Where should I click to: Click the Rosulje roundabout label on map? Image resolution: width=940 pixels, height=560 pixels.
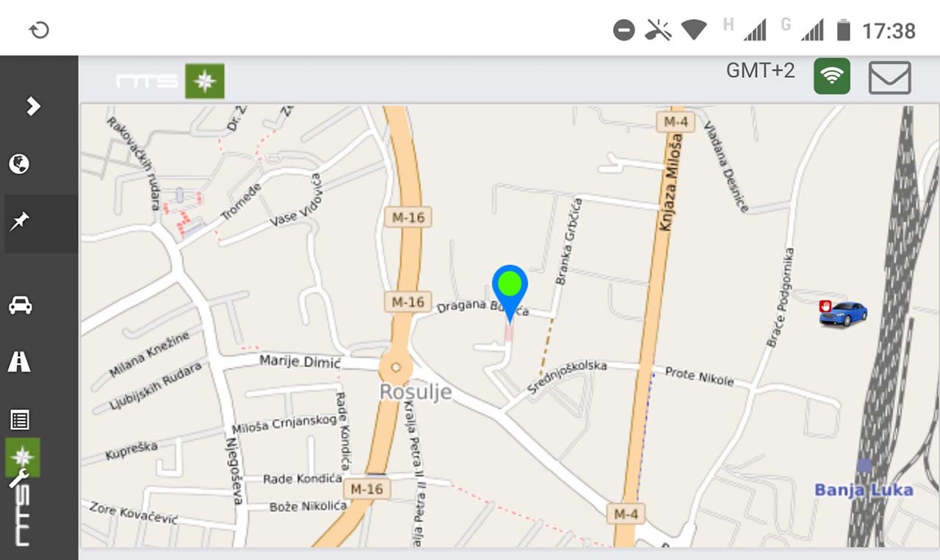[415, 392]
